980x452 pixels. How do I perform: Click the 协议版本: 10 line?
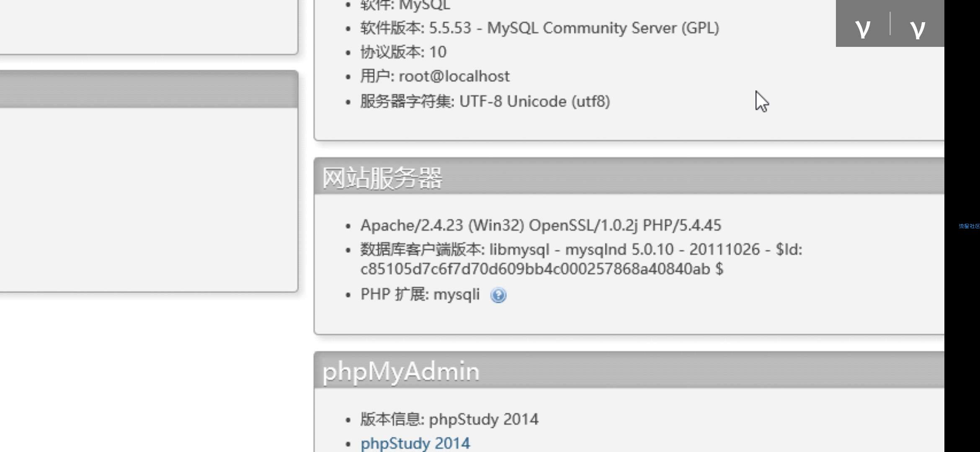click(403, 52)
